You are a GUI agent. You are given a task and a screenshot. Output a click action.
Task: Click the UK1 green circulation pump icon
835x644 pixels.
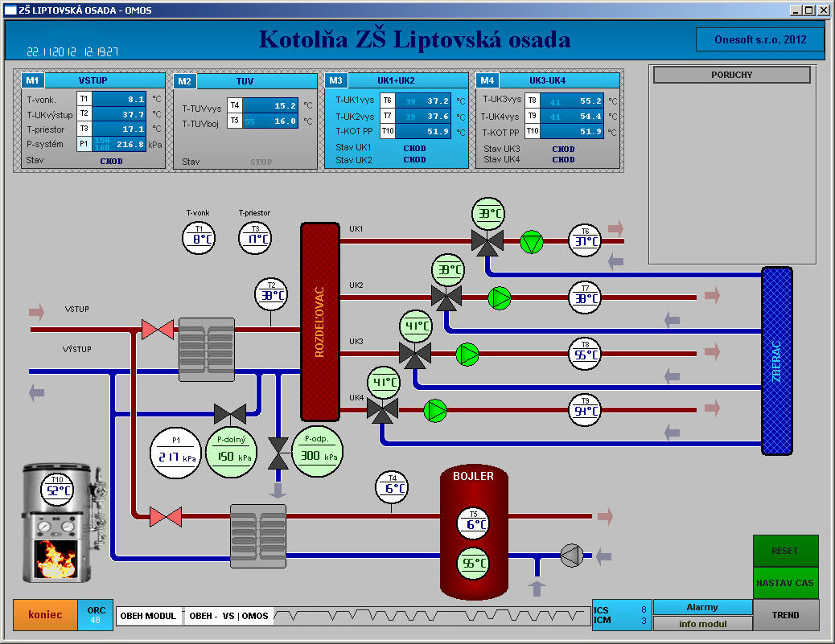(x=532, y=242)
